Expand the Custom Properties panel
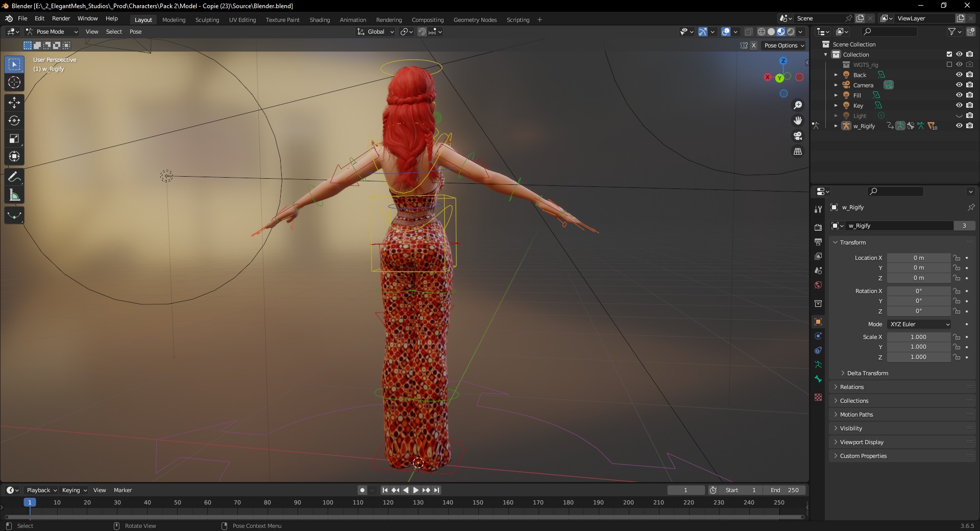 pyautogui.click(x=863, y=456)
